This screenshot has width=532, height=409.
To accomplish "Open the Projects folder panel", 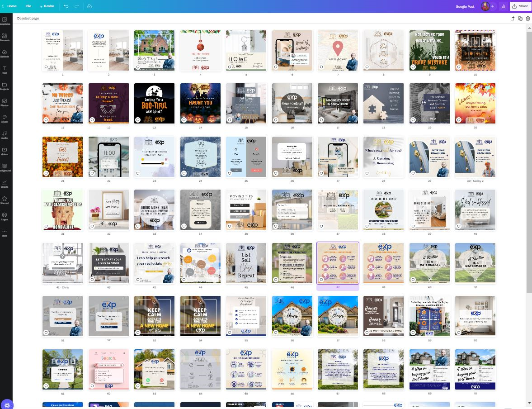I will tap(5, 86).
